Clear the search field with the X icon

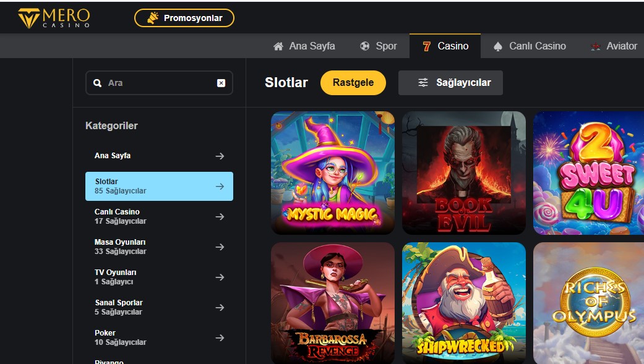(x=221, y=83)
